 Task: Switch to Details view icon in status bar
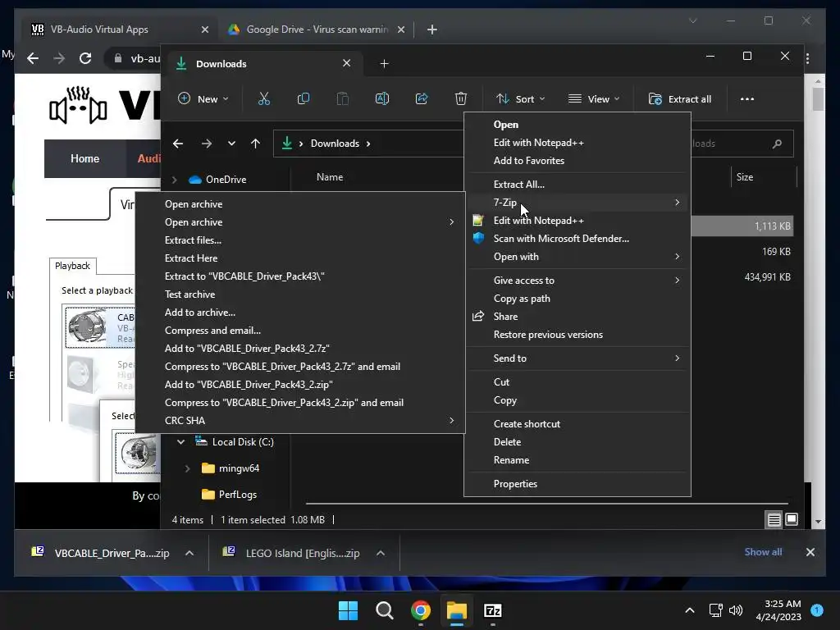click(774, 519)
